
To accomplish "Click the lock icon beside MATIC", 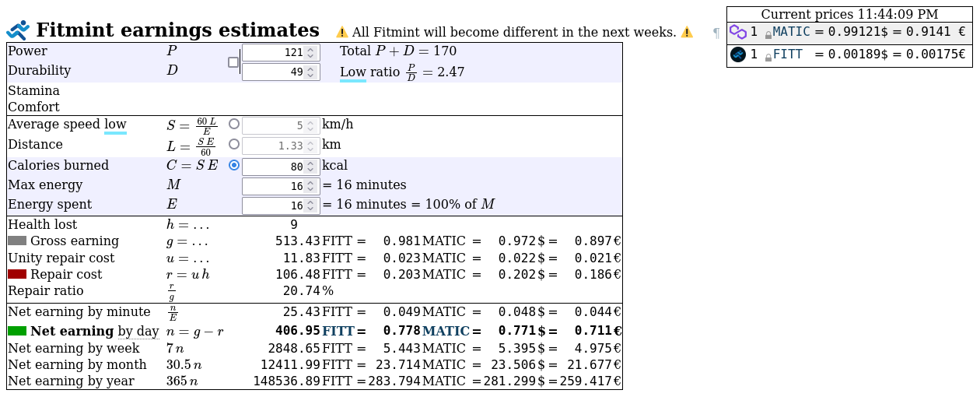I will [x=768, y=34].
